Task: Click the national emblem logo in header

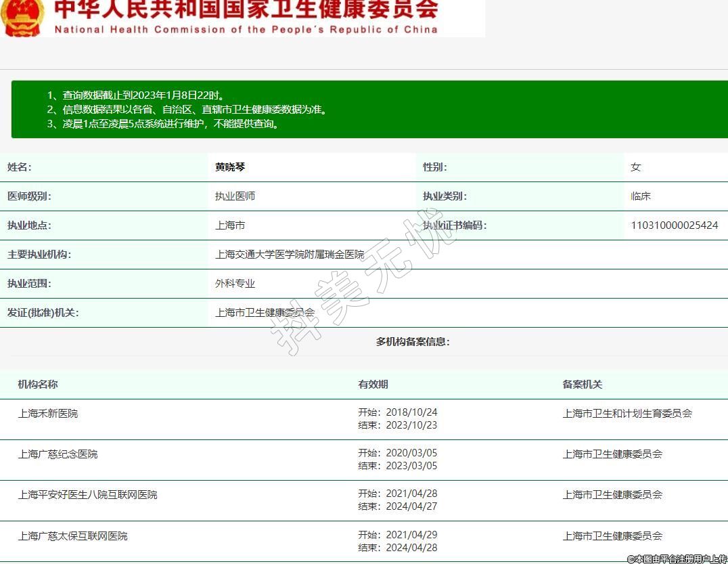Action: click(x=22, y=17)
